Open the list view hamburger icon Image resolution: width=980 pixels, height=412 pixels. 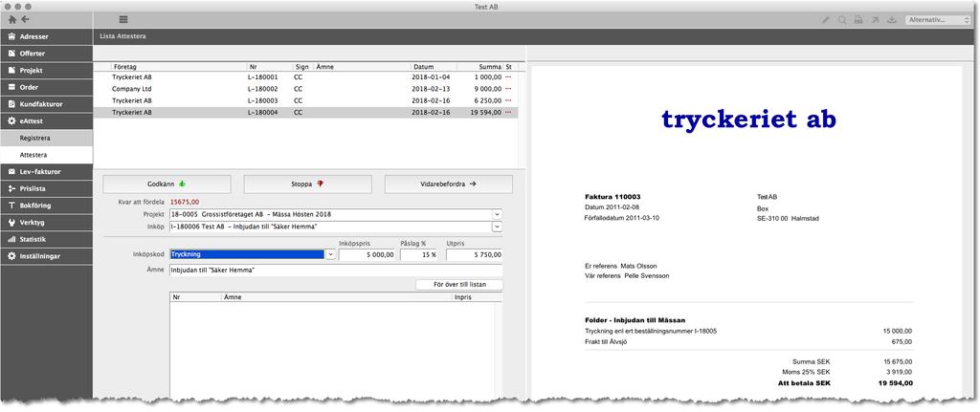click(123, 20)
